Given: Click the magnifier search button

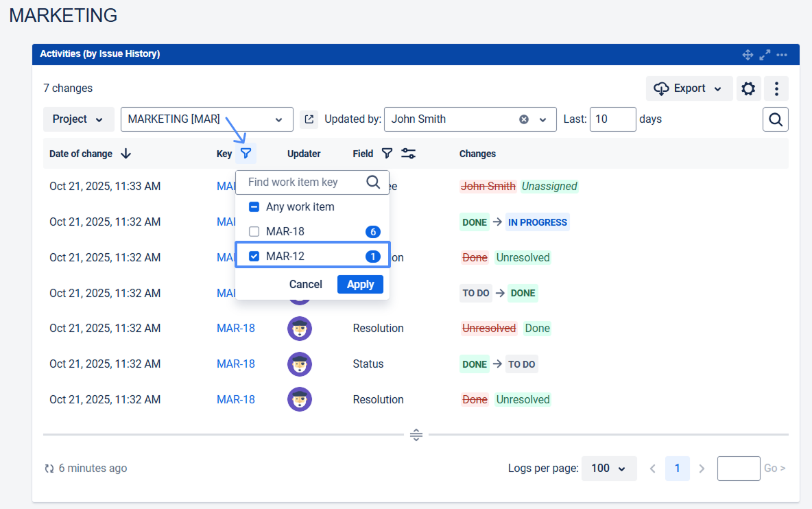Looking at the screenshot, I should 776,119.
